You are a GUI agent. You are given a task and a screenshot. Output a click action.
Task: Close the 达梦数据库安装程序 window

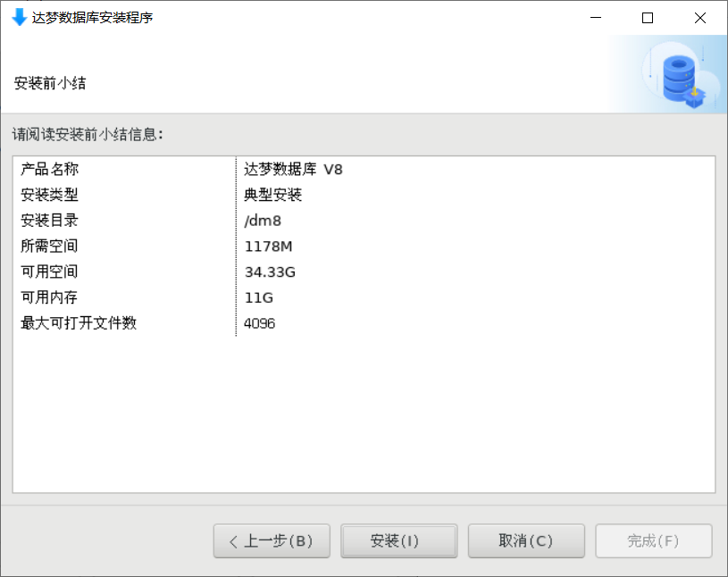700,18
